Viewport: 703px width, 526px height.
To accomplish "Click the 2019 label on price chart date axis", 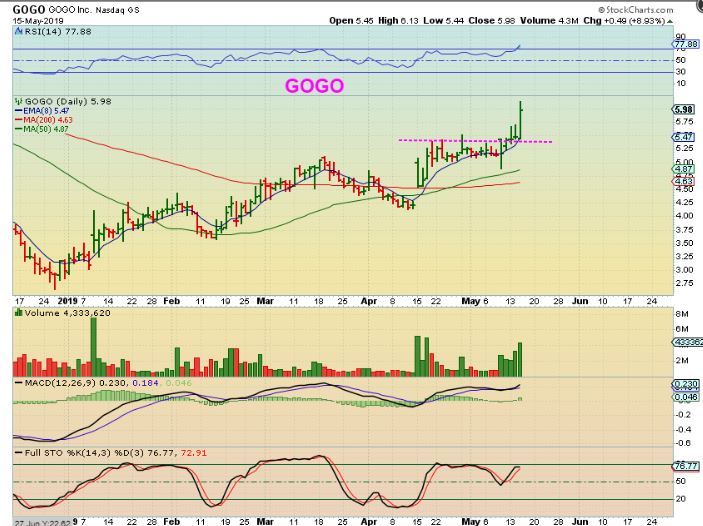I will pyautogui.click(x=68, y=301).
